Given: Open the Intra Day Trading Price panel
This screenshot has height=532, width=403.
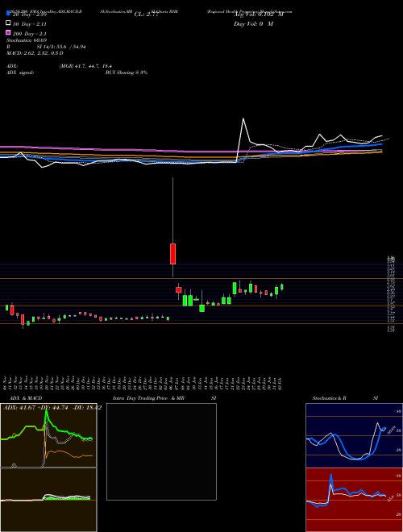Looking at the screenshot, I should [161, 451].
